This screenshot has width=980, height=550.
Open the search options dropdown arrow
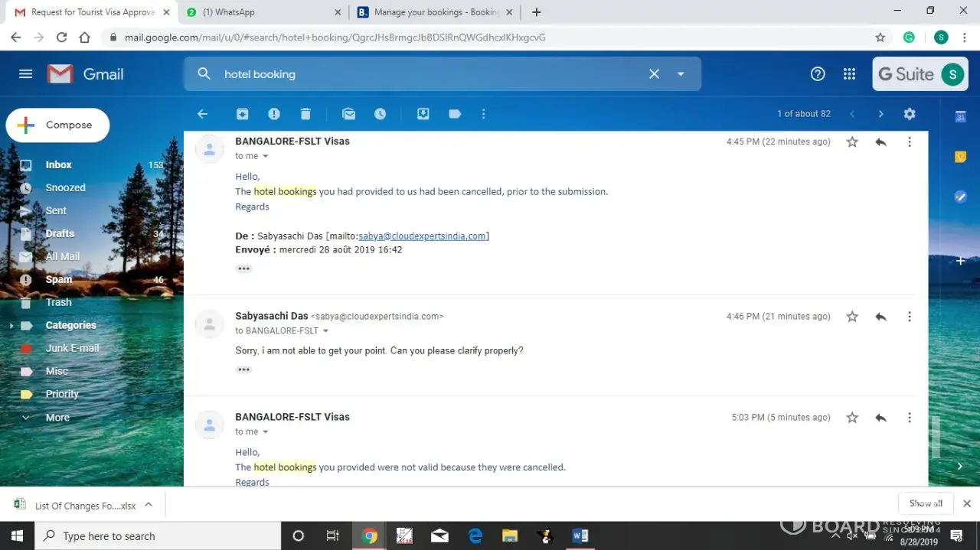(x=681, y=74)
